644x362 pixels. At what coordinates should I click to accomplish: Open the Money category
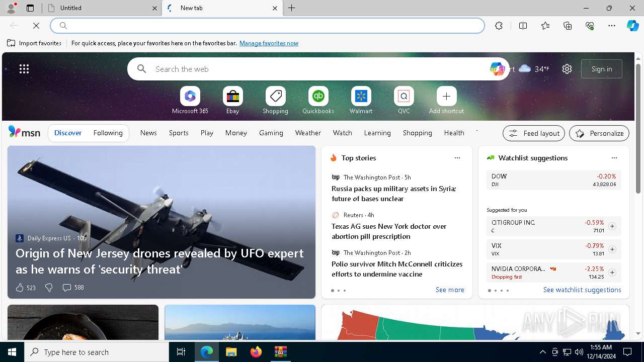[x=236, y=133]
